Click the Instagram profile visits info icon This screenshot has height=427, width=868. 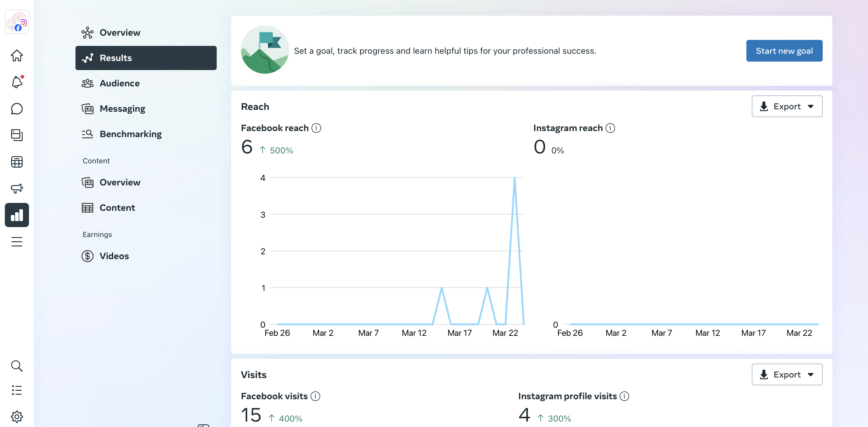coord(624,396)
